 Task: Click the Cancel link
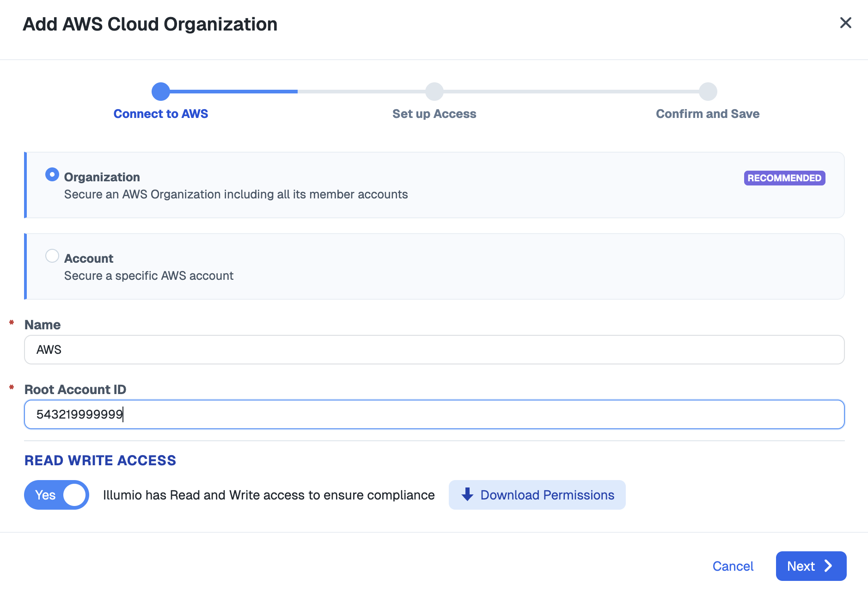[733, 566]
